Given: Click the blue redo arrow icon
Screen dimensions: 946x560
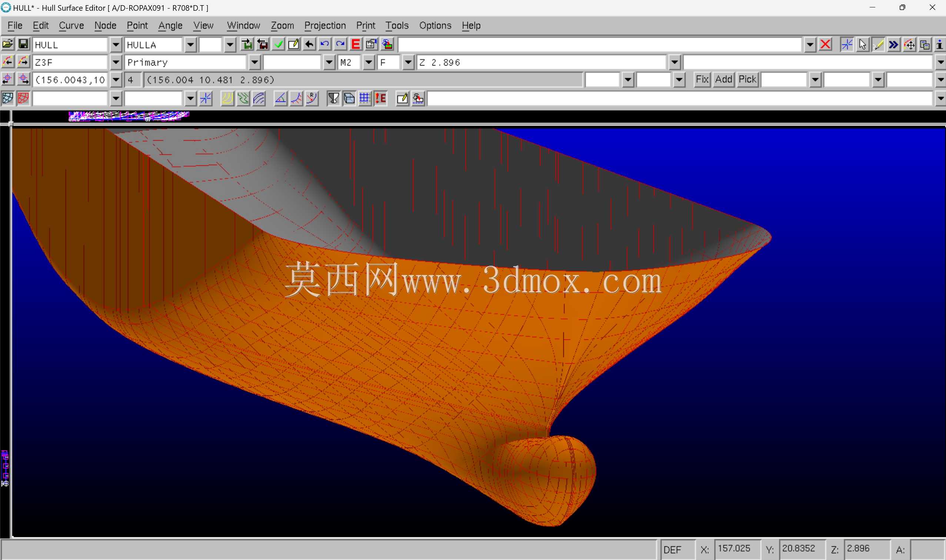Looking at the screenshot, I should pyautogui.click(x=340, y=44).
